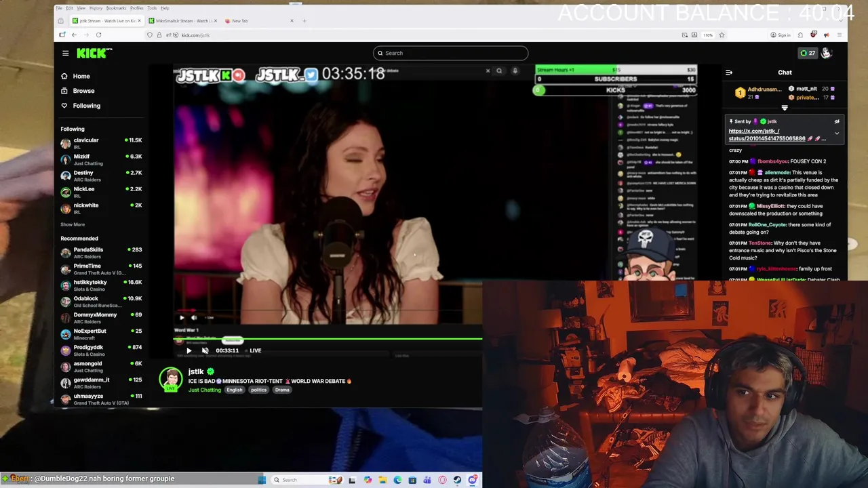The height and width of the screenshot is (488, 868).
Task: Open DommyxMommy recommended channel
Action: pyautogui.click(x=101, y=318)
